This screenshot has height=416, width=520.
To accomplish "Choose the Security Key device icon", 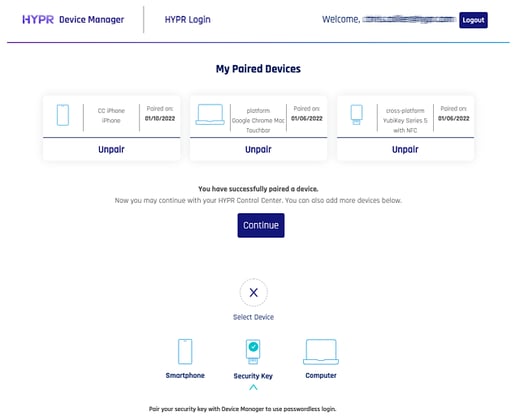I will pyautogui.click(x=253, y=352).
